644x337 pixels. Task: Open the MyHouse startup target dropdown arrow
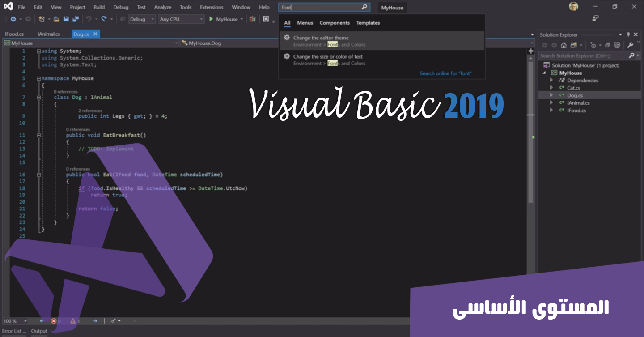pos(241,19)
